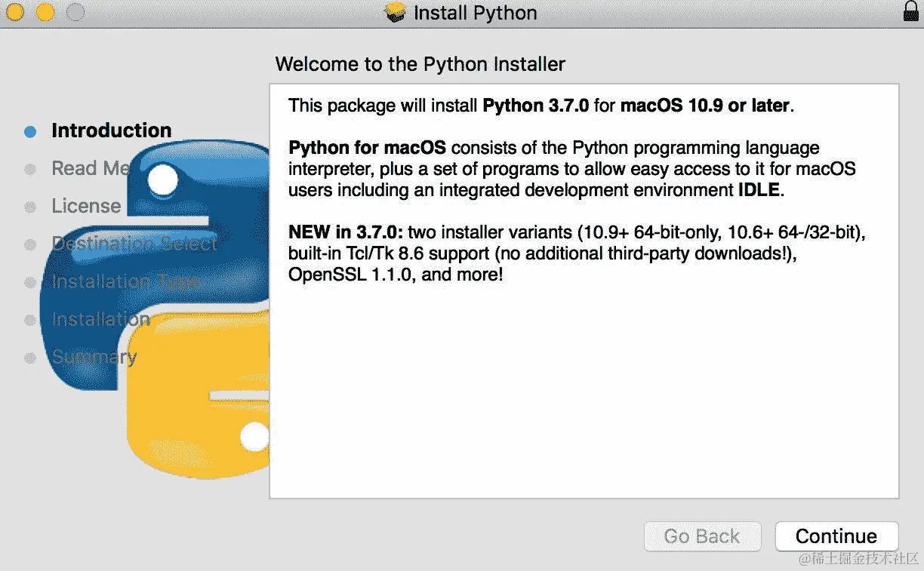Click the 'OpenSSL 1.1.0, and more!' line
Viewport: 924px width, 571px height.
pos(396,275)
